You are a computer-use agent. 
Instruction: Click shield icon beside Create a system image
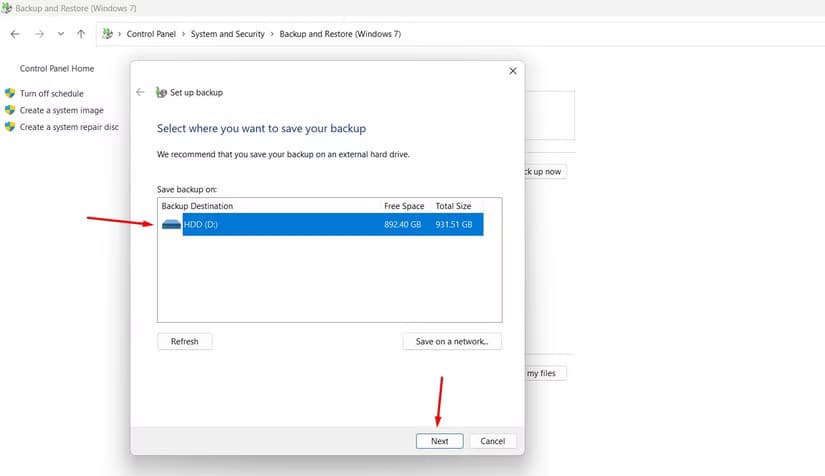coord(10,110)
